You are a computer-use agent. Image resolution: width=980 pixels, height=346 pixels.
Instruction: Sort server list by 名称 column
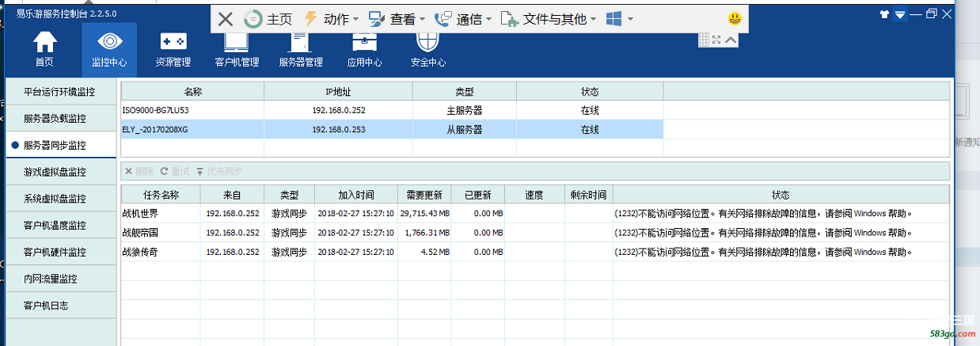tap(192, 92)
